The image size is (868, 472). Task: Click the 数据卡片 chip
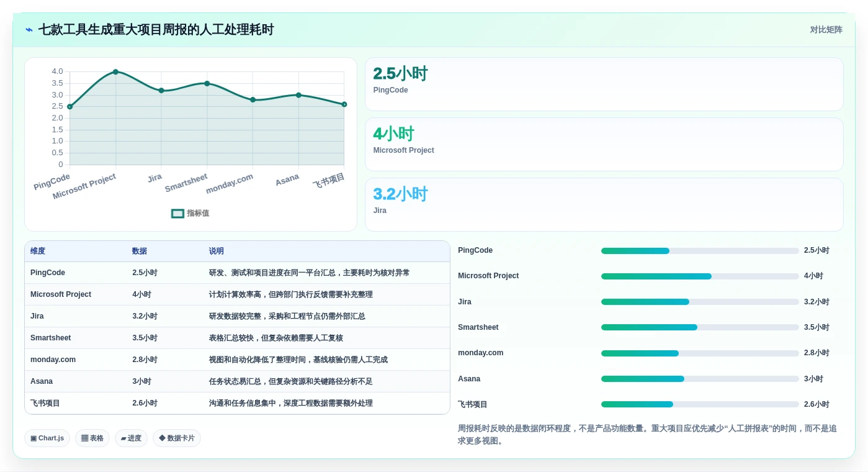point(177,438)
